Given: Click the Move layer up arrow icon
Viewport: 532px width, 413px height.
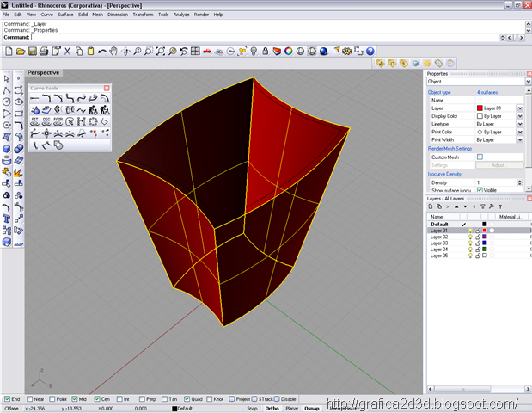Looking at the screenshot, I should [x=456, y=206].
